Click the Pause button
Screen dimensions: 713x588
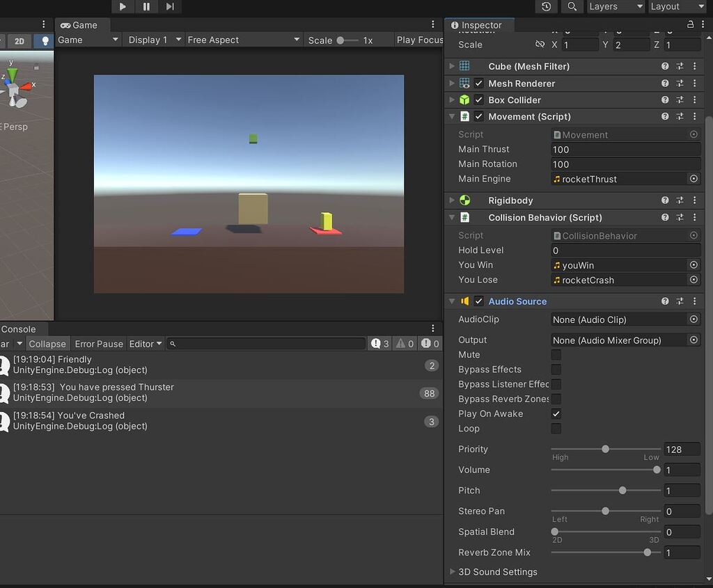click(x=146, y=6)
